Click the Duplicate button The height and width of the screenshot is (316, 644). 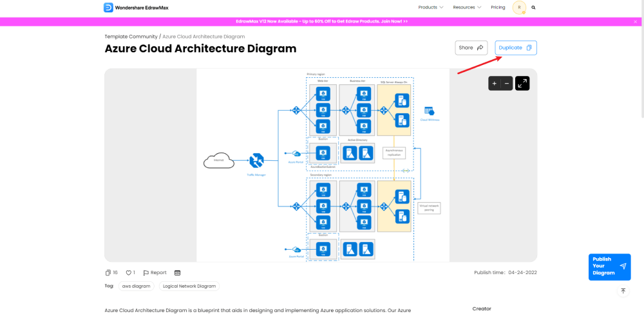[x=516, y=48]
